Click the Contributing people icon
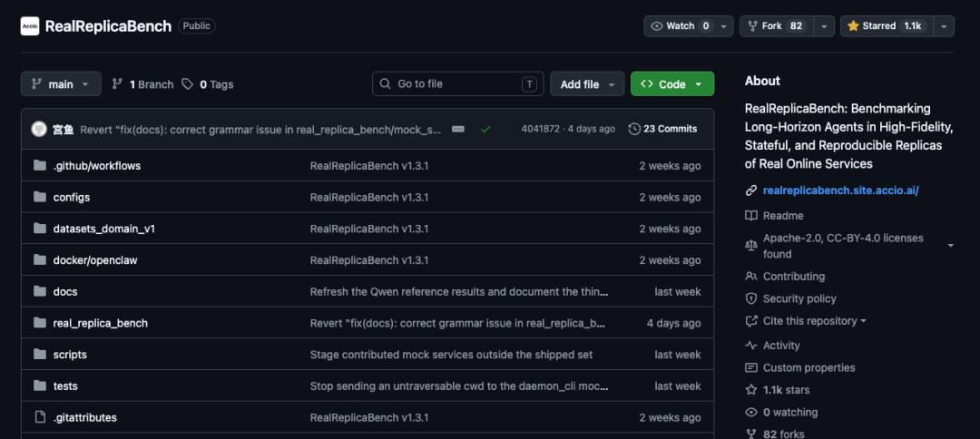Image resolution: width=980 pixels, height=439 pixels. pyautogui.click(x=751, y=276)
